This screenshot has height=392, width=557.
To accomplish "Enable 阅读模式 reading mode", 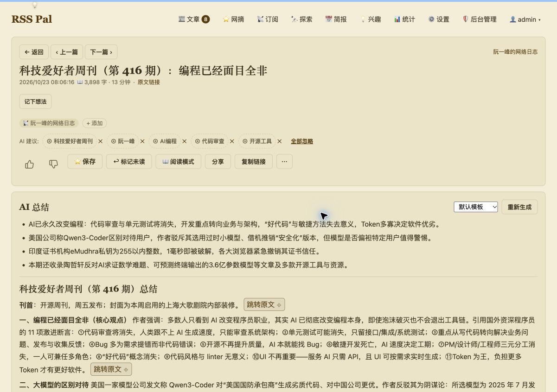I will pyautogui.click(x=178, y=162).
